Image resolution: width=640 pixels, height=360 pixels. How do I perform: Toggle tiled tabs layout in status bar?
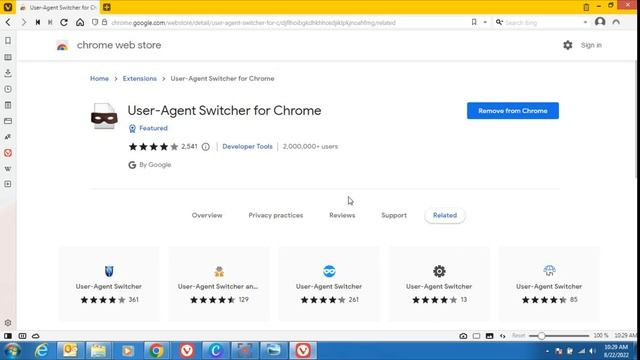click(x=22, y=336)
